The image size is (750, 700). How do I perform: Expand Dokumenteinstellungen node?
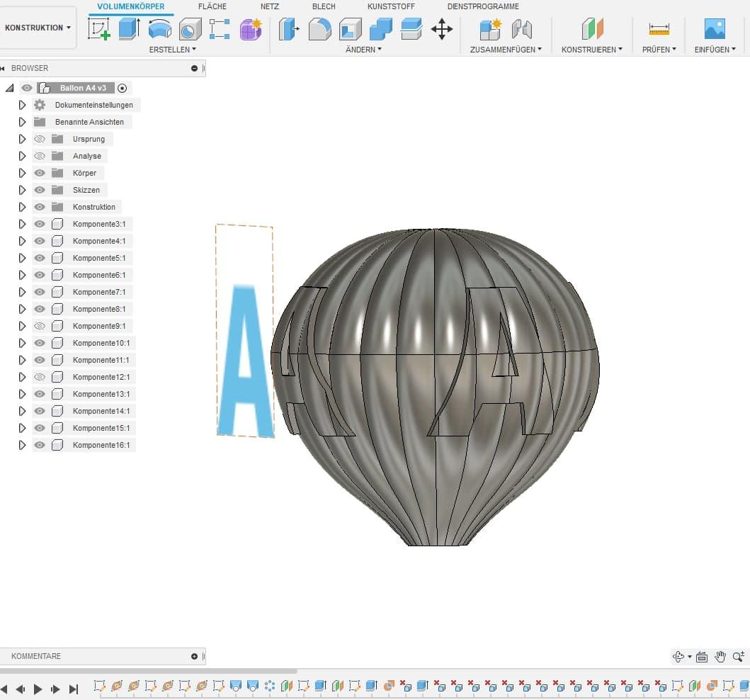22,105
